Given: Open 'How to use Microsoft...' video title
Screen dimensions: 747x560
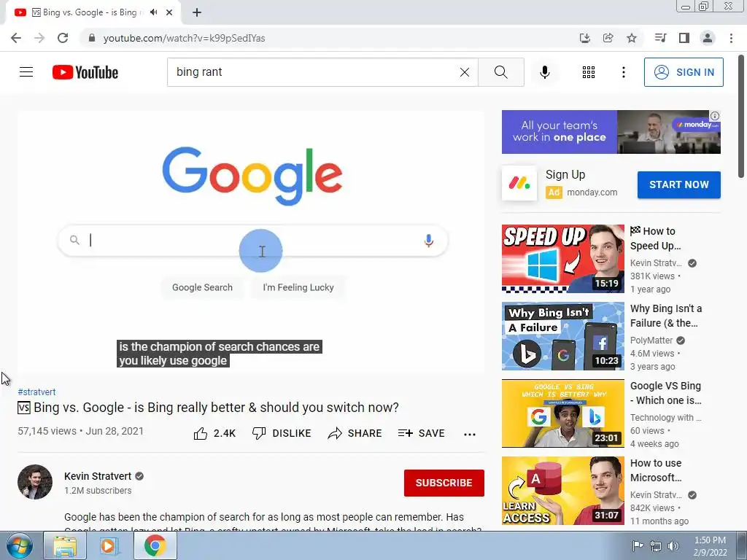Looking at the screenshot, I should pyautogui.click(x=656, y=470).
